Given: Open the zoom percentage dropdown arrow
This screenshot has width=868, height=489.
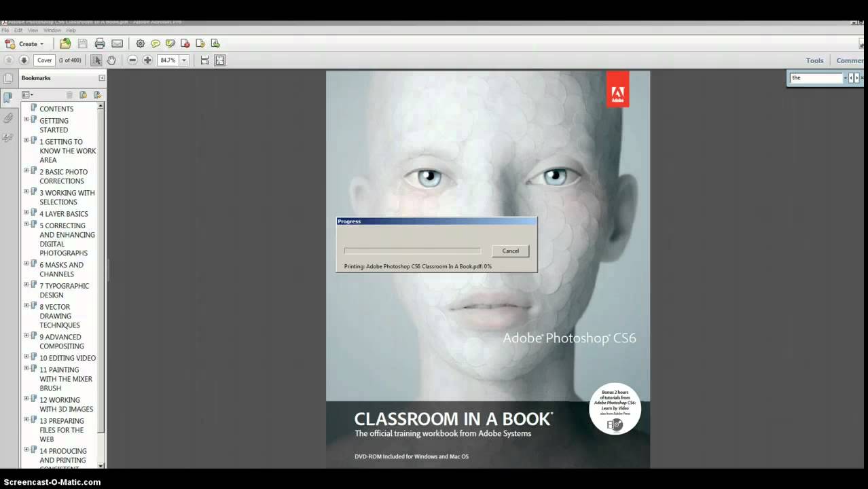Looking at the screenshot, I should pyautogui.click(x=183, y=60).
